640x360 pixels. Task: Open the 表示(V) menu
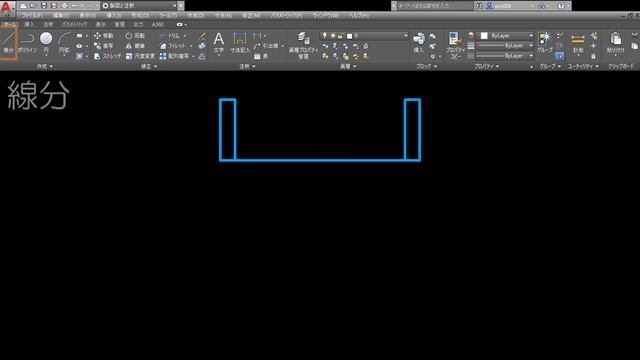pyautogui.click(x=87, y=15)
